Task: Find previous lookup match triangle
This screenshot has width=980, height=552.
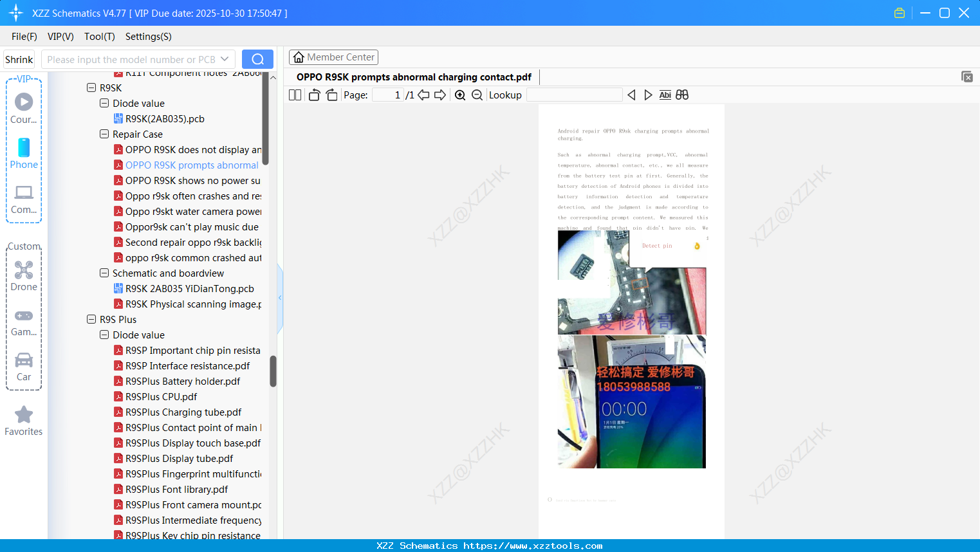Action: pos(631,95)
